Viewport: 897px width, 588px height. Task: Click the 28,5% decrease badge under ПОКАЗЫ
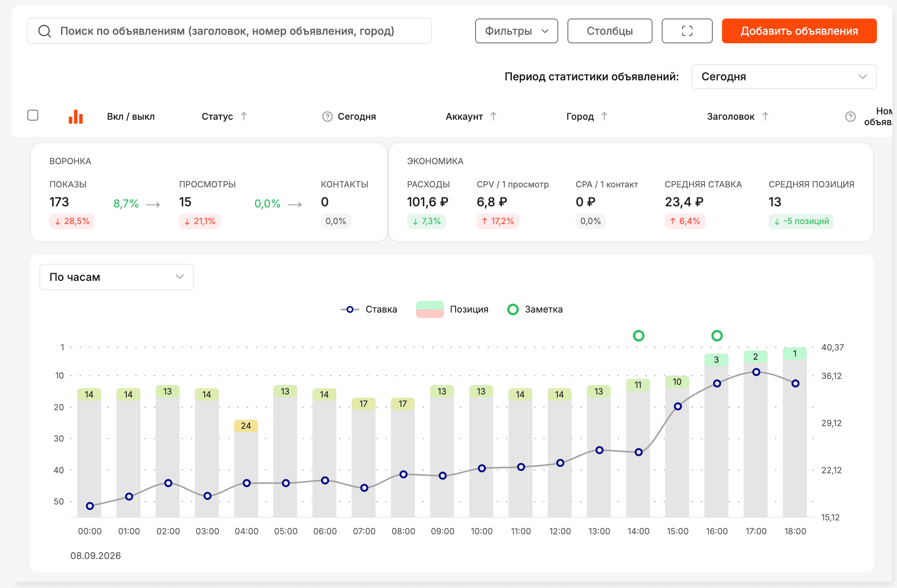(x=72, y=221)
